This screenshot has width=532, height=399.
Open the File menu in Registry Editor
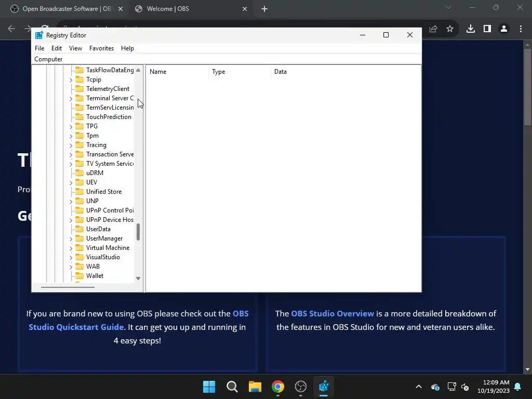click(39, 48)
